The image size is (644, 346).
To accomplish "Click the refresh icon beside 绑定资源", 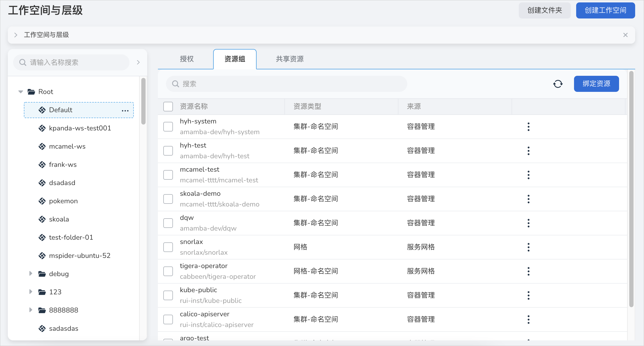I will [x=558, y=84].
